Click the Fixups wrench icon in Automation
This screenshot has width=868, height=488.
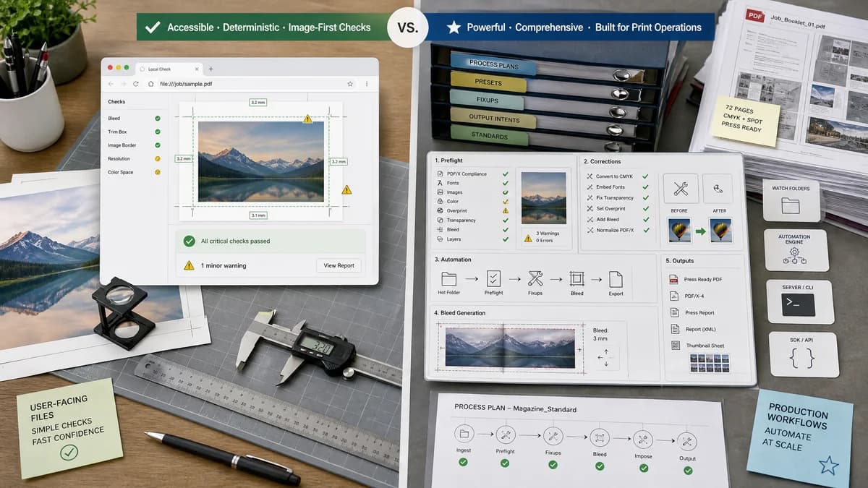[535, 278]
